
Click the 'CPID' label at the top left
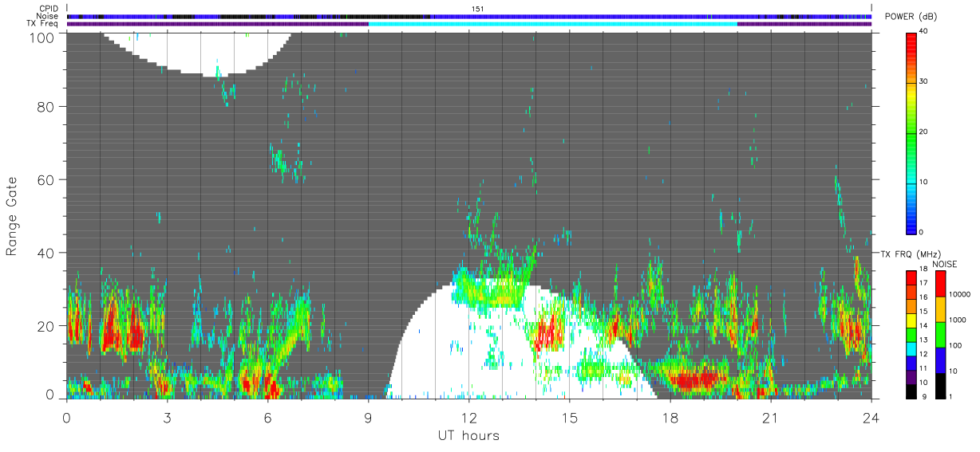[49, 9]
